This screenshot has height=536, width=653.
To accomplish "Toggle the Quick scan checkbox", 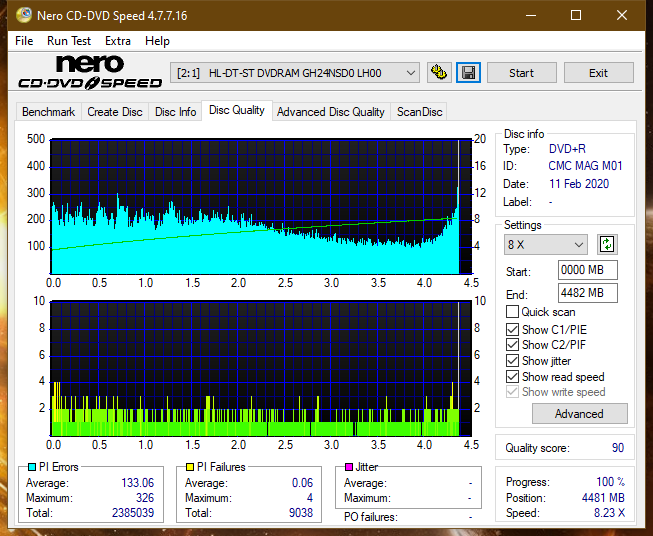I will click(512, 312).
